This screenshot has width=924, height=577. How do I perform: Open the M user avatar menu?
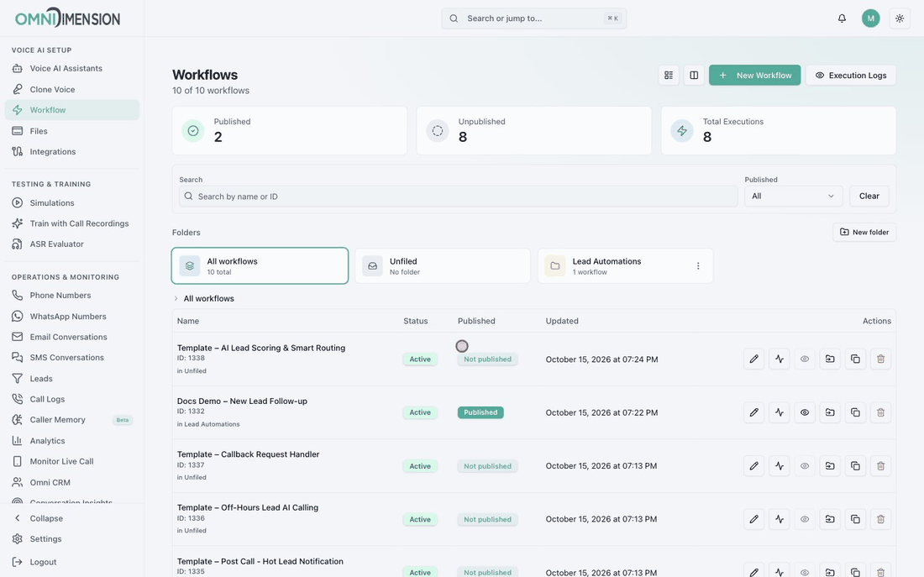[x=870, y=18]
